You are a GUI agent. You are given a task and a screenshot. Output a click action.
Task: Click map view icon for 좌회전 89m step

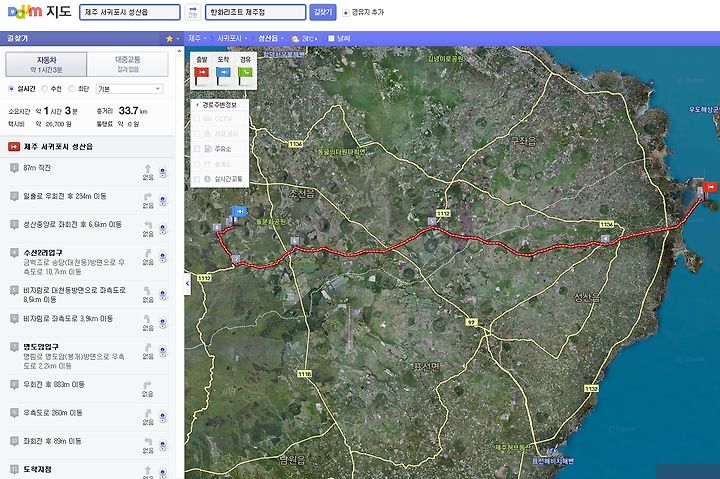point(163,445)
